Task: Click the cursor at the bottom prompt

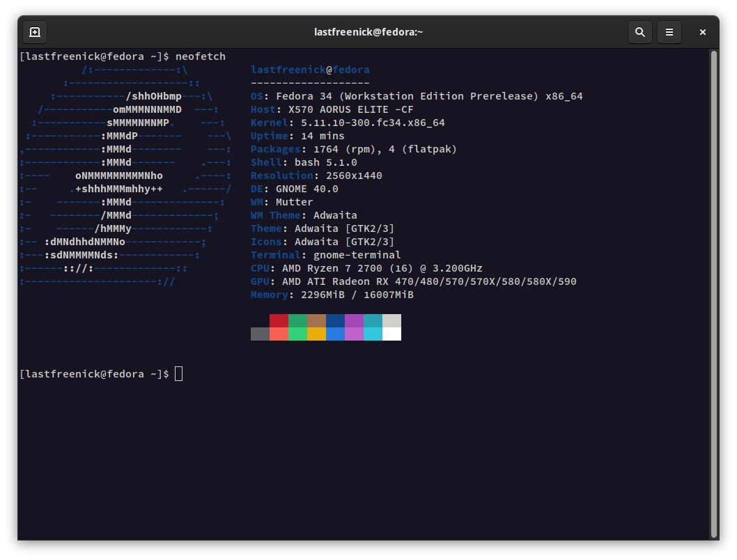Action: tap(178, 374)
